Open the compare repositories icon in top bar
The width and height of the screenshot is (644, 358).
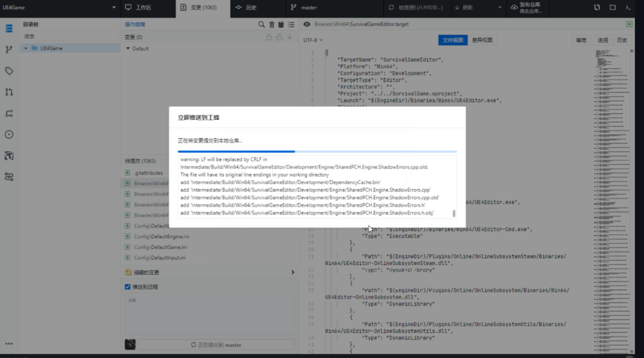[x=597, y=7]
